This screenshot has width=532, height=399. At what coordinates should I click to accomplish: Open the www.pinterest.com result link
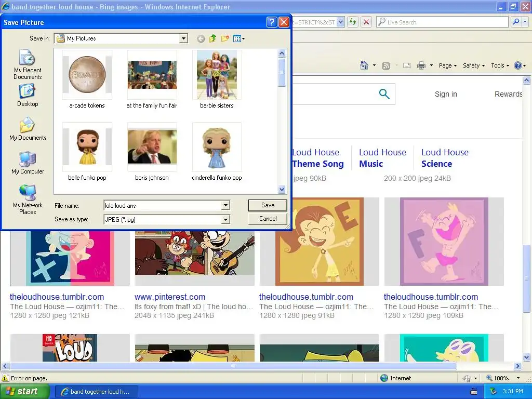pyautogui.click(x=170, y=297)
